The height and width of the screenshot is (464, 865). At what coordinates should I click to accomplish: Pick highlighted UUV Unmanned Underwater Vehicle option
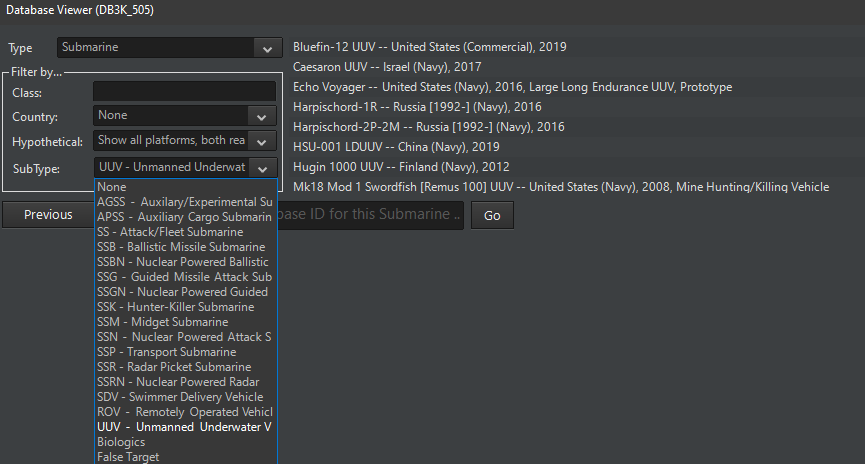pos(185,427)
